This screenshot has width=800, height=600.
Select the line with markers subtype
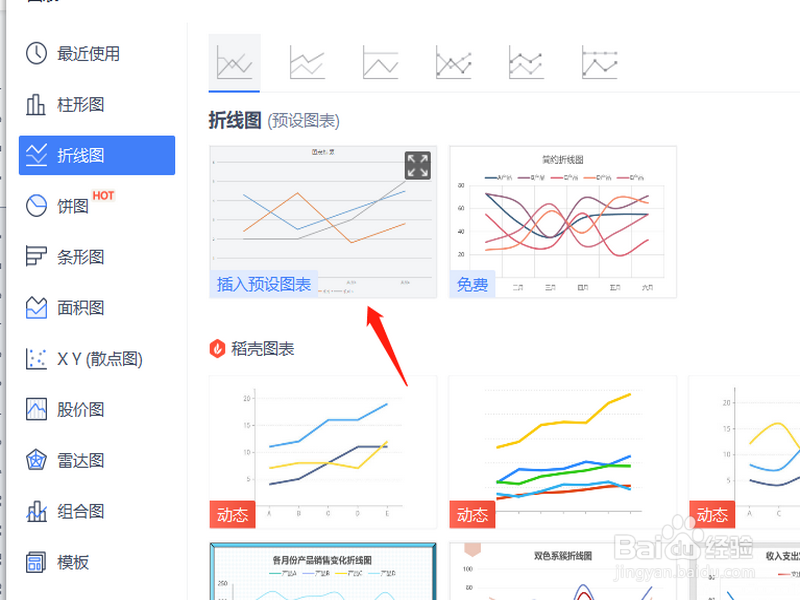(x=453, y=61)
